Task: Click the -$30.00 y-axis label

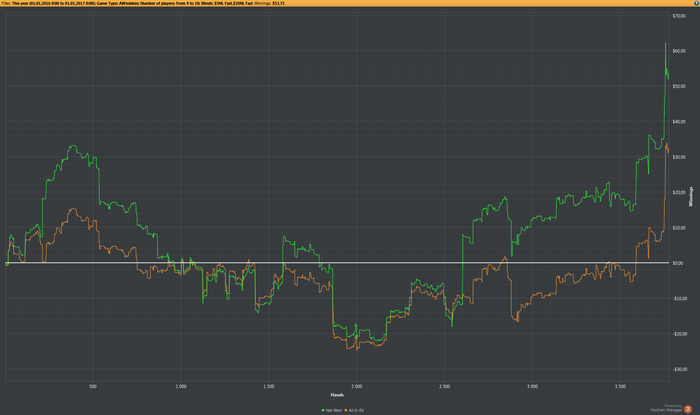Action: [679, 369]
